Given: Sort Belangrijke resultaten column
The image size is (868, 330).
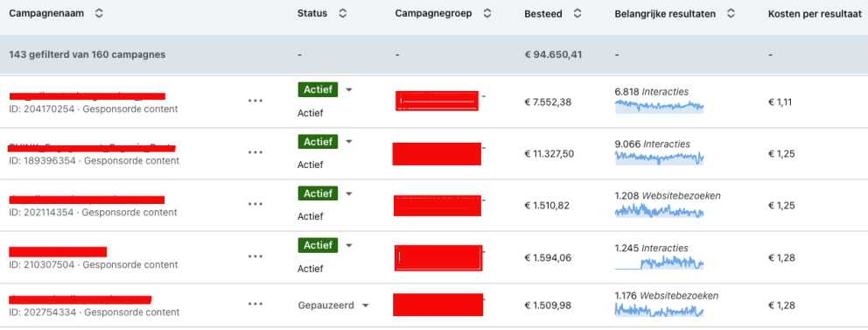Looking at the screenshot, I should tap(731, 14).
